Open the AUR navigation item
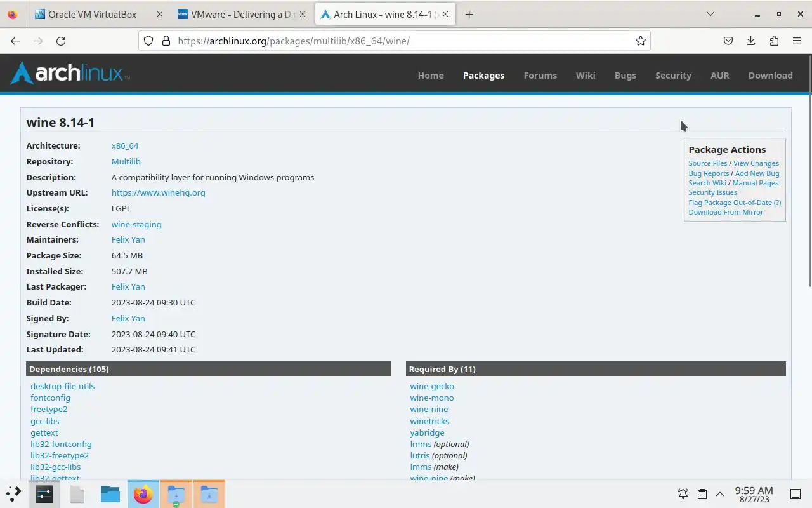Image resolution: width=812 pixels, height=508 pixels. click(719, 75)
